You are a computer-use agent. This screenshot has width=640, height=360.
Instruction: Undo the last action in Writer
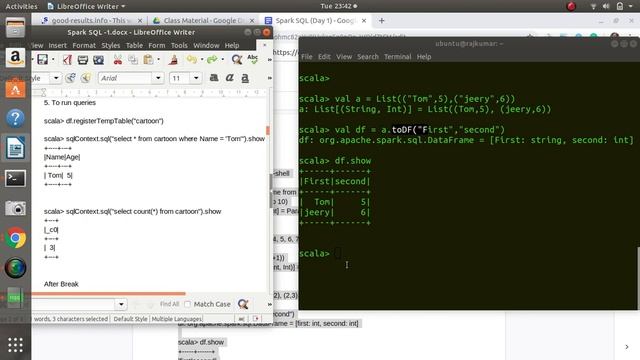click(191, 60)
